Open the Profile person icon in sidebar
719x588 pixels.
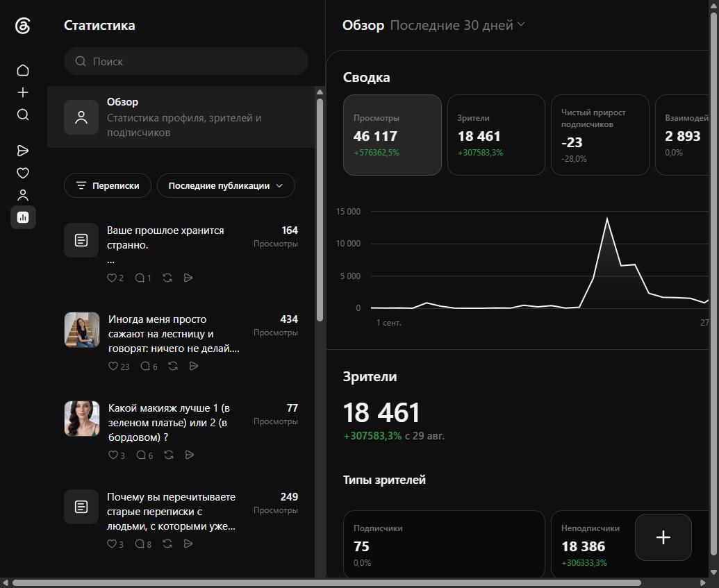pos(23,195)
